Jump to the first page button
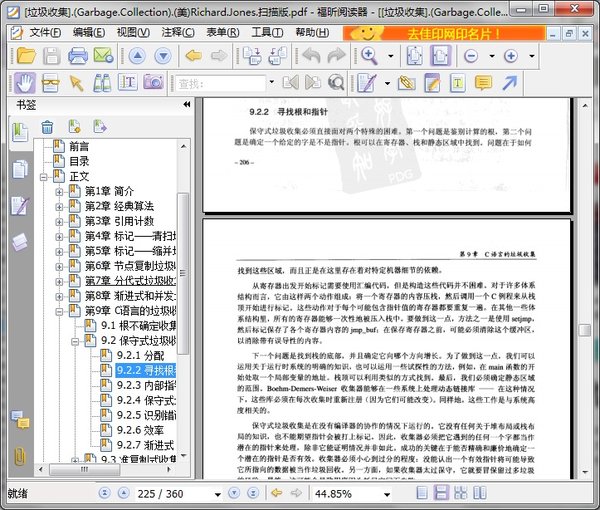This screenshot has width=600, height=510. [x=104, y=493]
